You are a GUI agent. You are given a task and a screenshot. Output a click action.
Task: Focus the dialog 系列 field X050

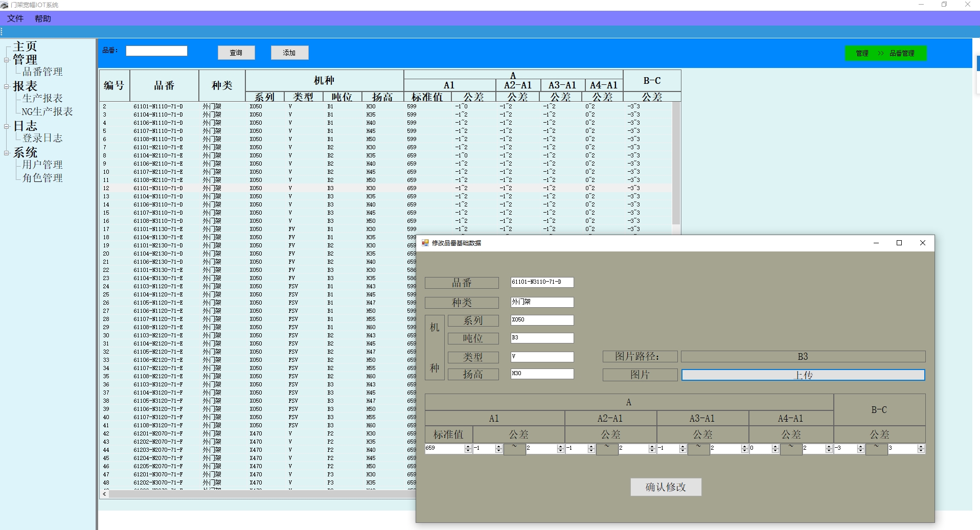[x=542, y=320]
